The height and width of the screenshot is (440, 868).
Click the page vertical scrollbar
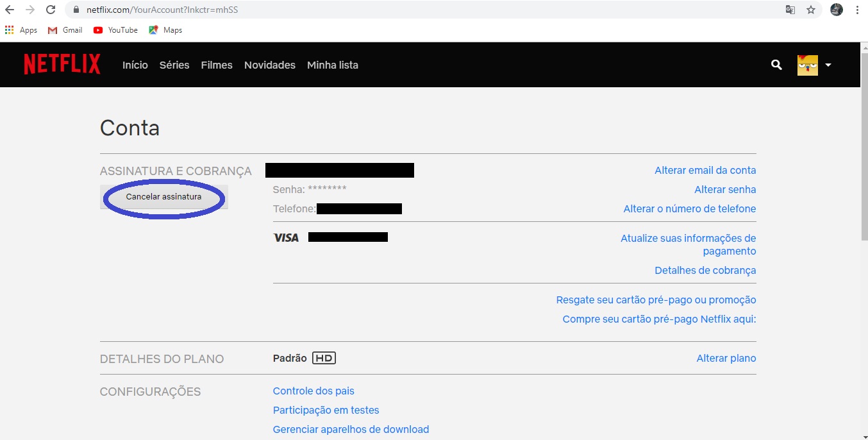point(864,160)
